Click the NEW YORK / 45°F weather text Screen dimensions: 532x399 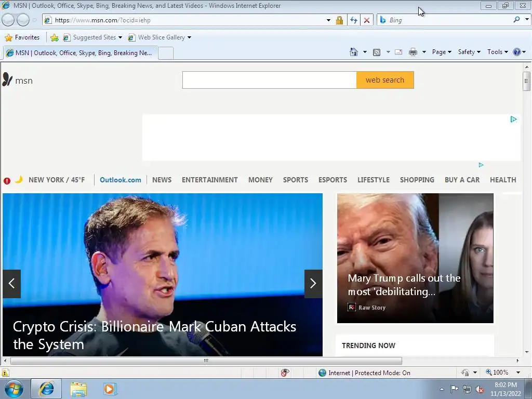(x=57, y=180)
